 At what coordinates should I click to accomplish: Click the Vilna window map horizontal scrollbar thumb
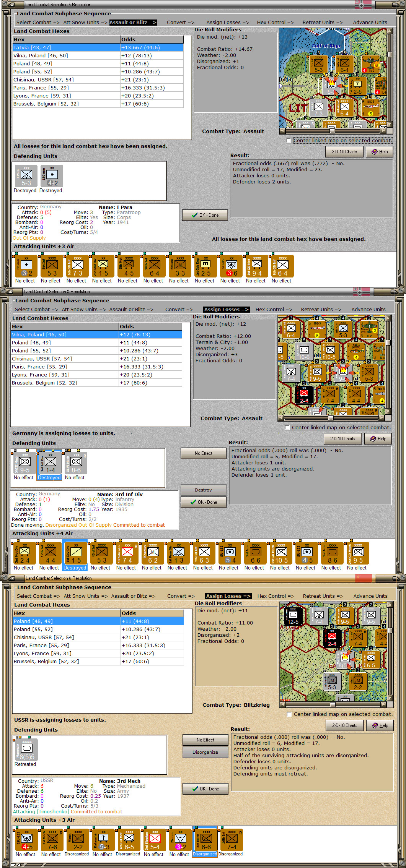pos(331,418)
